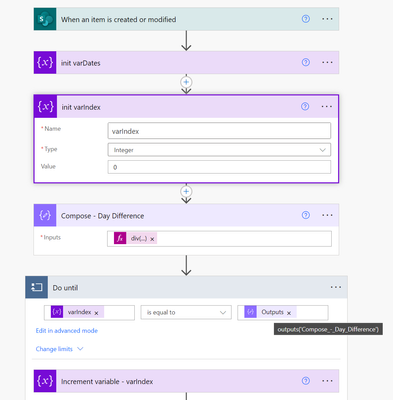Click the plus insert step above init varIndex
This screenshot has height=400, width=393.
tap(186, 82)
